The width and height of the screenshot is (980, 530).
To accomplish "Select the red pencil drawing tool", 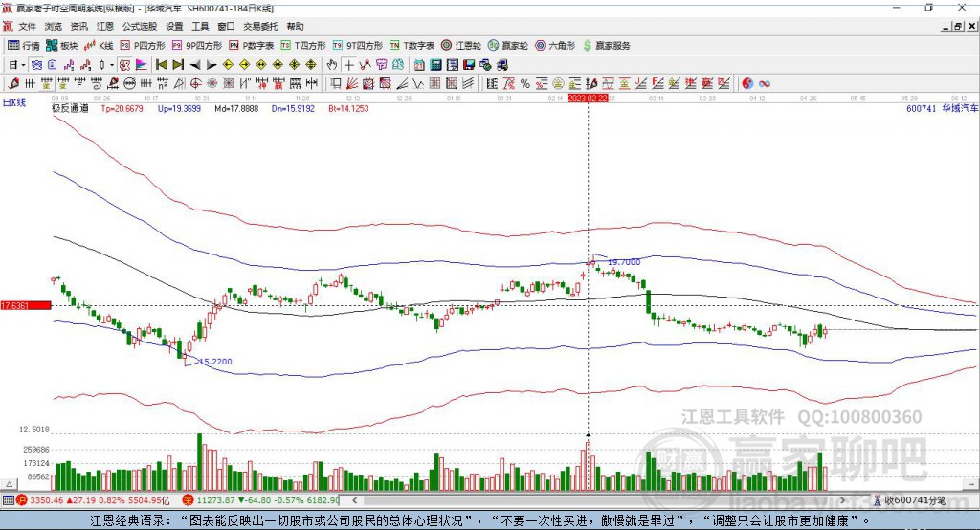I will pos(13,84).
